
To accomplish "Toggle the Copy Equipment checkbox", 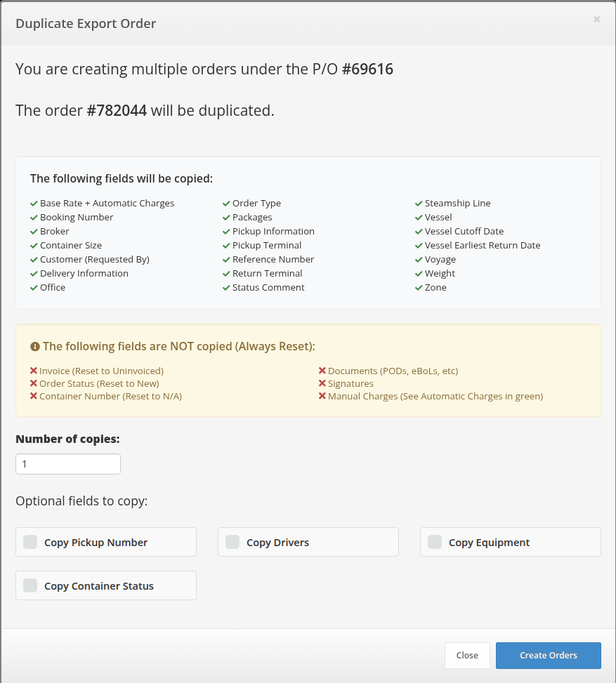I will (434, 541).
